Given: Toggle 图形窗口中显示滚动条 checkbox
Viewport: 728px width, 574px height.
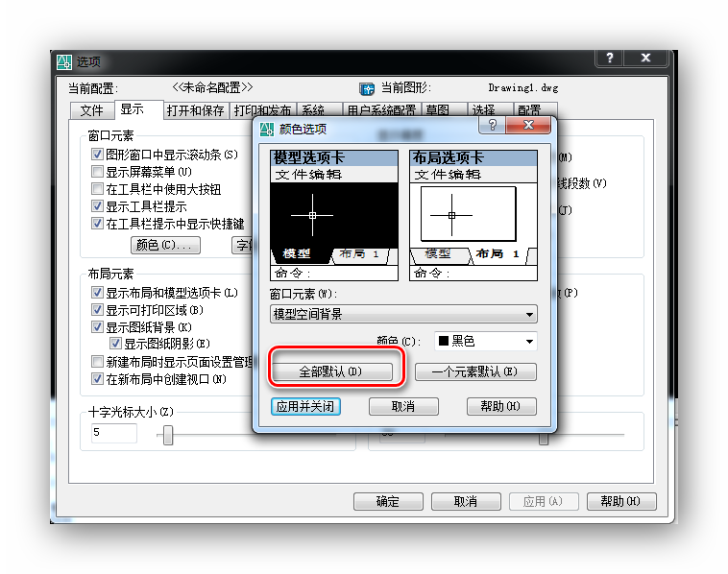Looking at the screenshot, I should [97, 154].
